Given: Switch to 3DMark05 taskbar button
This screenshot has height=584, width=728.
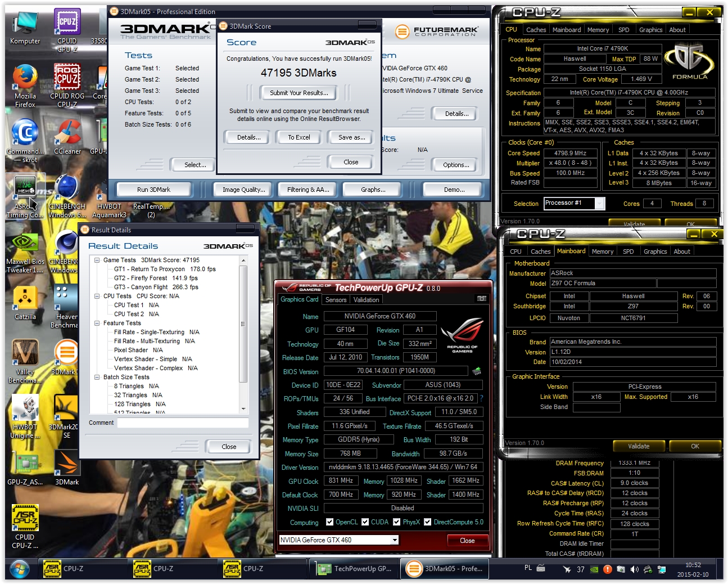Looking at the screenshot, I should [445, 569].
